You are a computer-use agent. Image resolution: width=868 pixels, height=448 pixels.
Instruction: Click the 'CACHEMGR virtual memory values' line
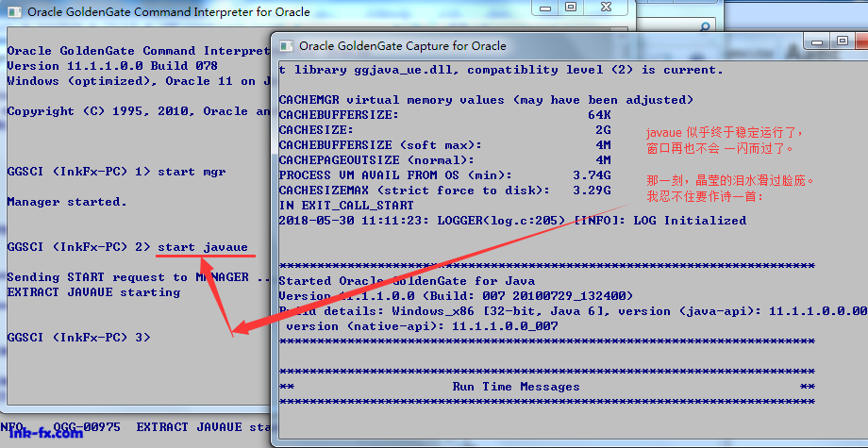point(486,100)
